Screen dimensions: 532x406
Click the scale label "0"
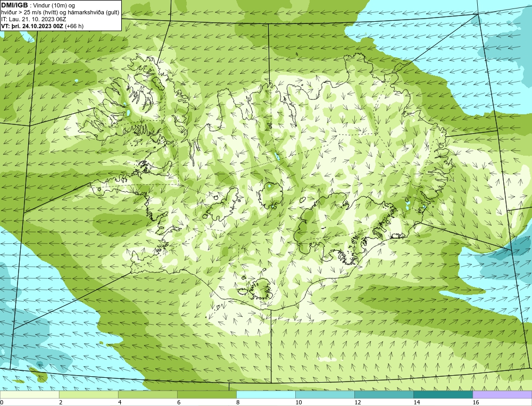pyautogui.click(x=2, y=402)
